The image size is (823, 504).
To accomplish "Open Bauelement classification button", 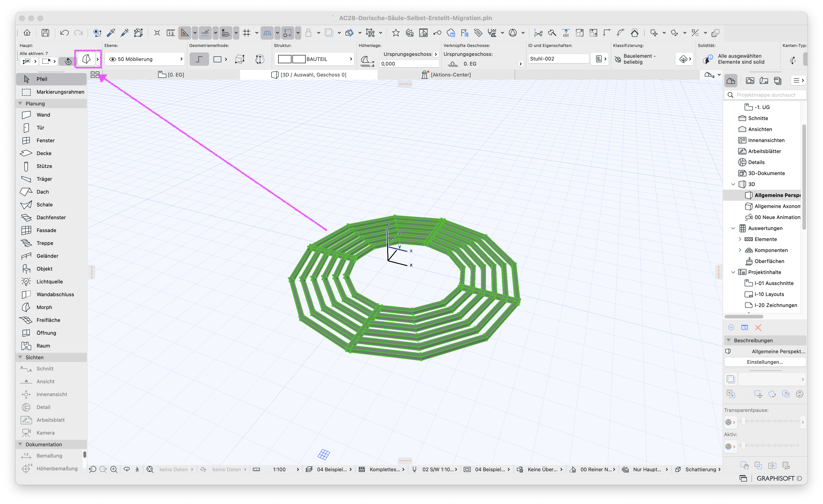I will click(x=684, y=59).
